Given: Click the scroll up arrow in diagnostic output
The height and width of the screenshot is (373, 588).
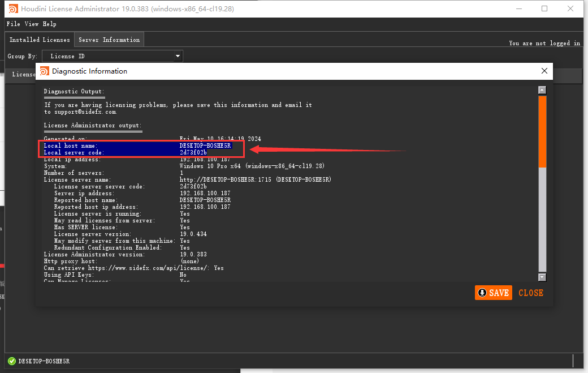Looking at the screenshot, I should 542,90.
